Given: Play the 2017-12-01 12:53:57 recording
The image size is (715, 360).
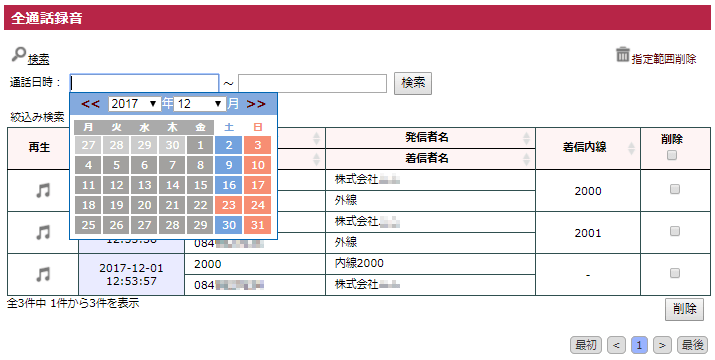Looking at the screenshot, I should coord(43,275).
